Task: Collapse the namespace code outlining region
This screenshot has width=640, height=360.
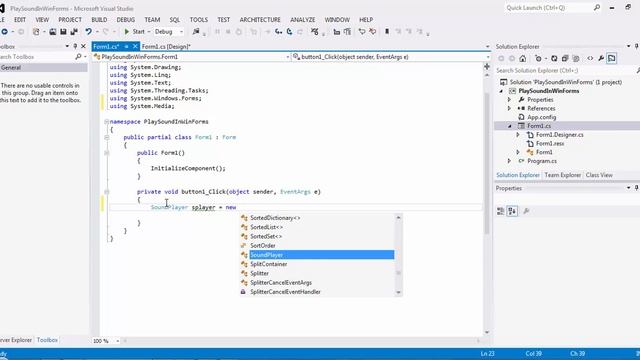Action: click(107, 122)
